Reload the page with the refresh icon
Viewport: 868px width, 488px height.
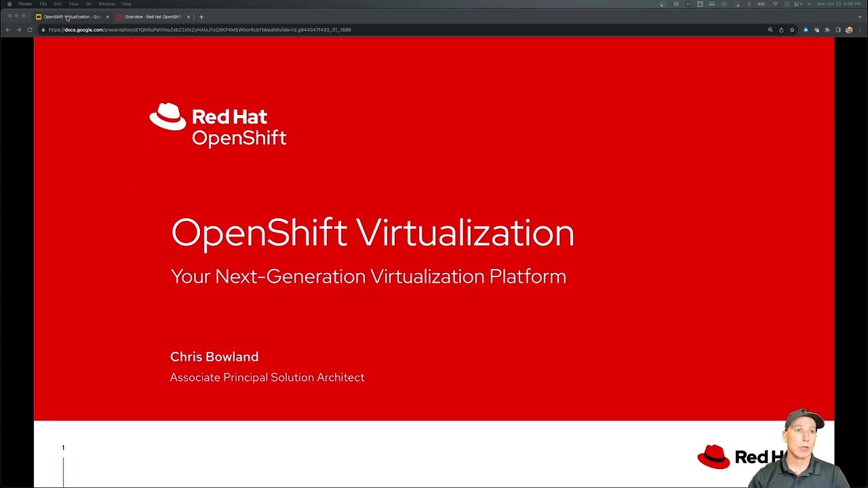[x=30, y=30]
